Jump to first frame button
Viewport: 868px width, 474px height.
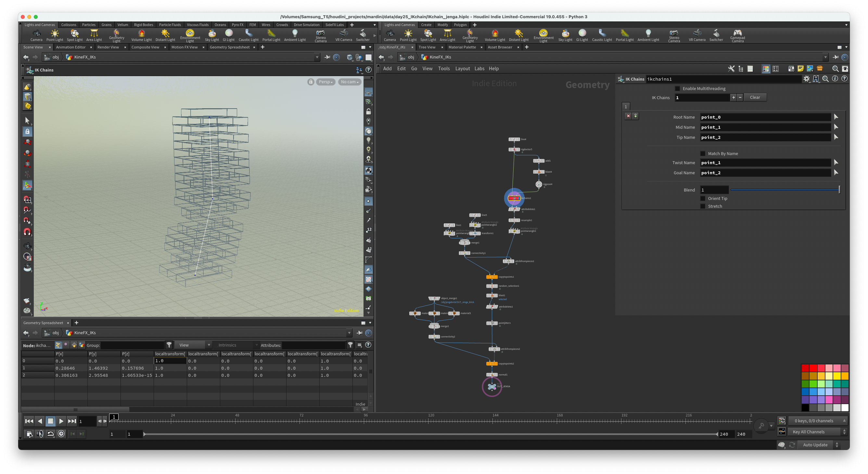point(29,421)
